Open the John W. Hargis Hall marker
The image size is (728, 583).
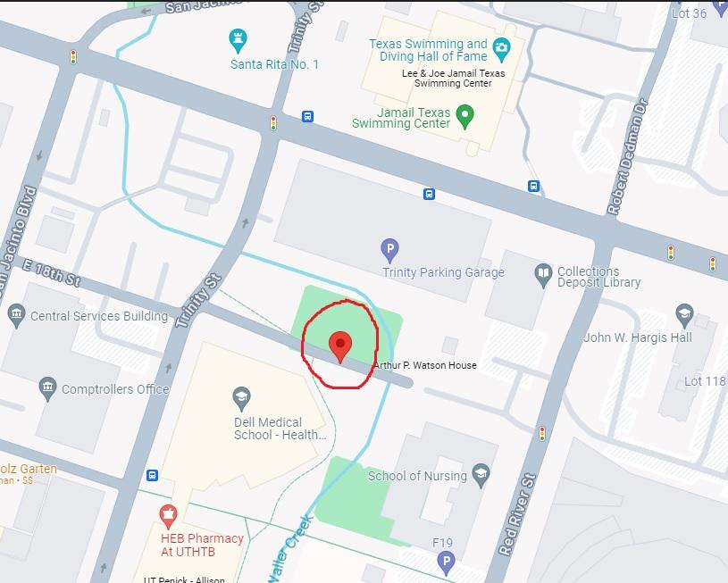[x=684, y=316]
